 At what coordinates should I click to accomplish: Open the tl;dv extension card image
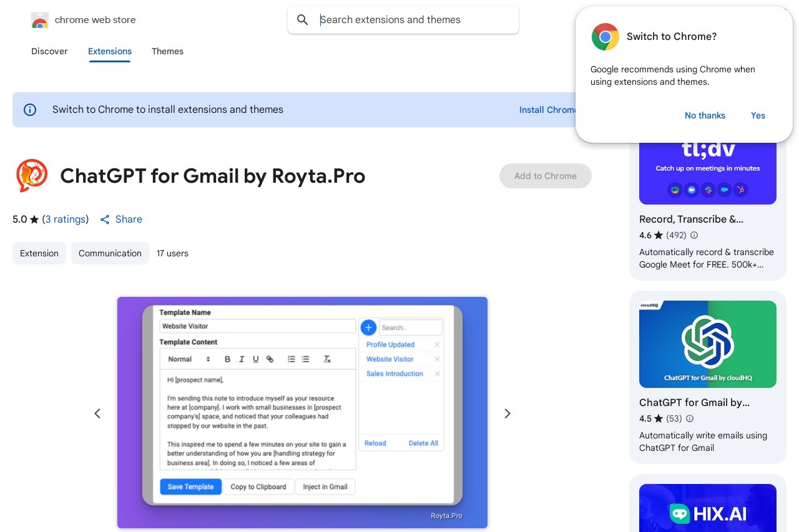click(708, 173)
